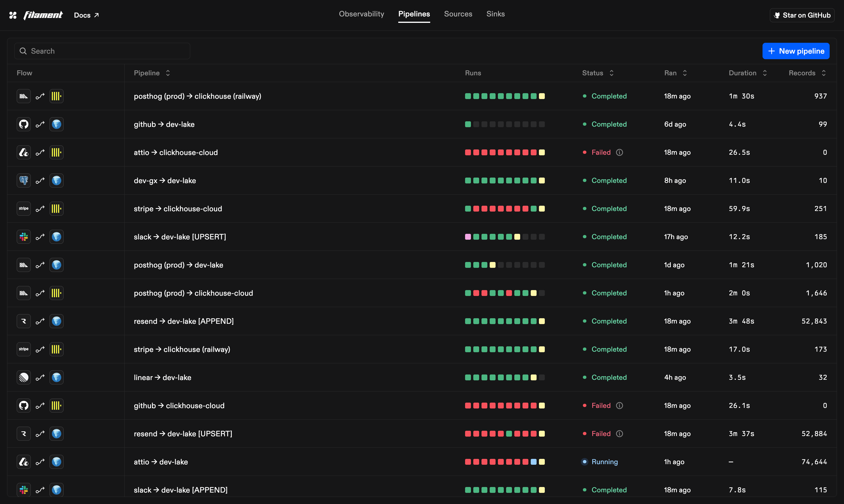Click flow connector icon in dev-gx row

tap(40, 181)
